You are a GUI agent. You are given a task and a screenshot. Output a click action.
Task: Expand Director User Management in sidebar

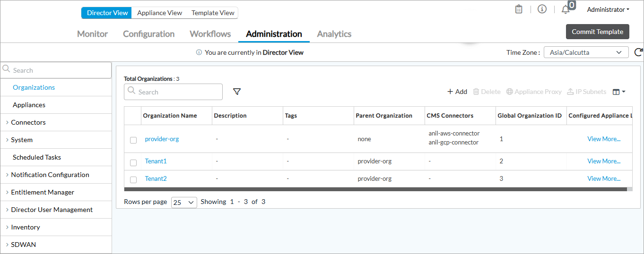pos(52,210)
